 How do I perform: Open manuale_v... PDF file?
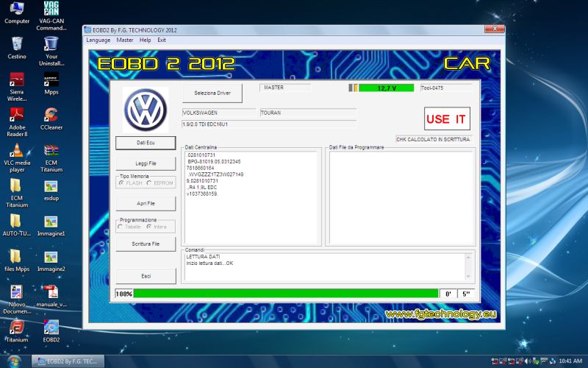pyautogui.click(x=51, y=296)
